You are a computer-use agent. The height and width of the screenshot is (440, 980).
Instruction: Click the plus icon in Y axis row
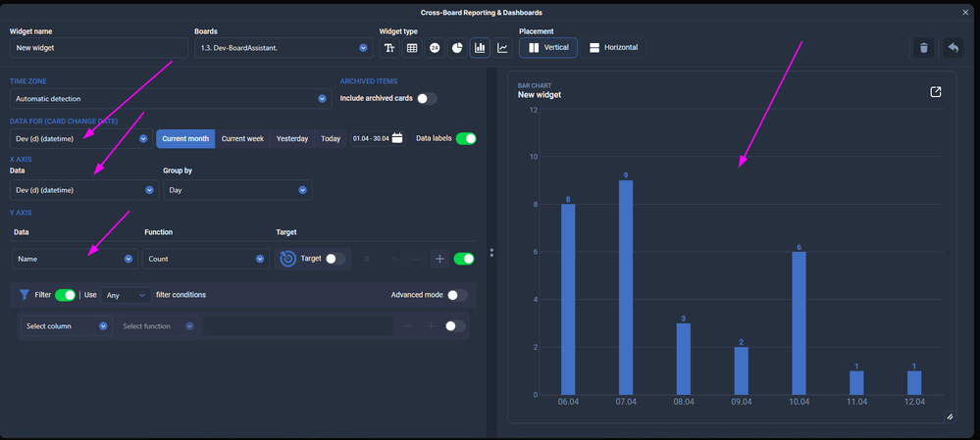tap(440, 259)
